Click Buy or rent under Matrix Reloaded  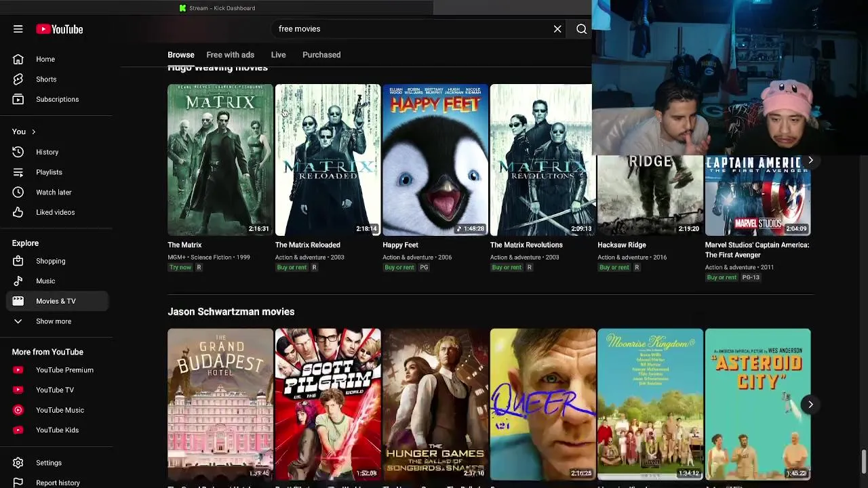click(x=292, y=267)
